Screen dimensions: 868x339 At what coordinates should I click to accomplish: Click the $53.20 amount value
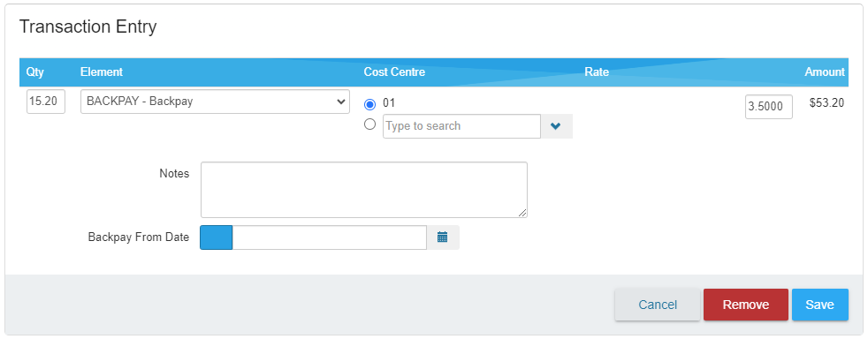point(826,103)
